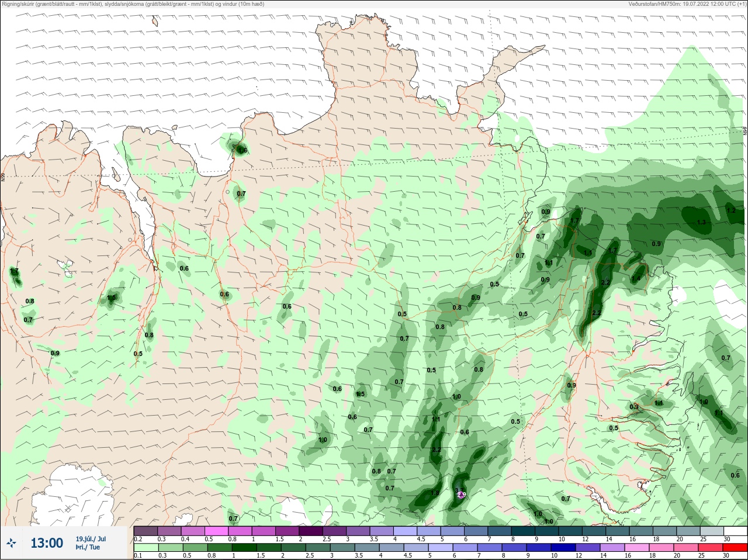The image size is (748, 560).
Task: Click the 13:00 forecast time display
Action: (x=47, y=543)
